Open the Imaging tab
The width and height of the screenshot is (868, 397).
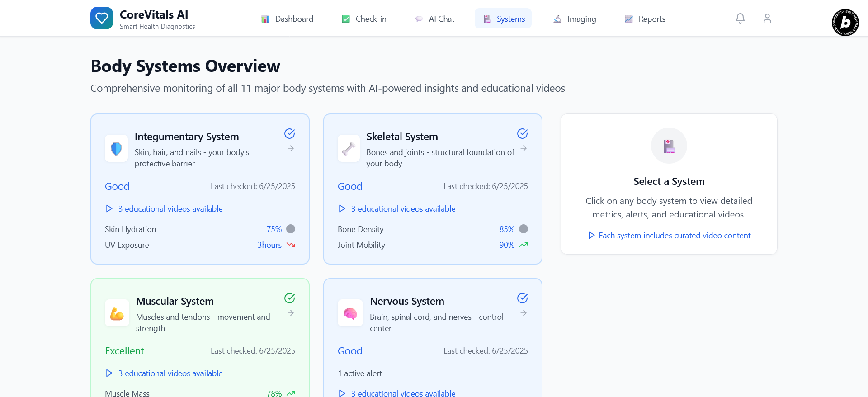coord(575,19)
